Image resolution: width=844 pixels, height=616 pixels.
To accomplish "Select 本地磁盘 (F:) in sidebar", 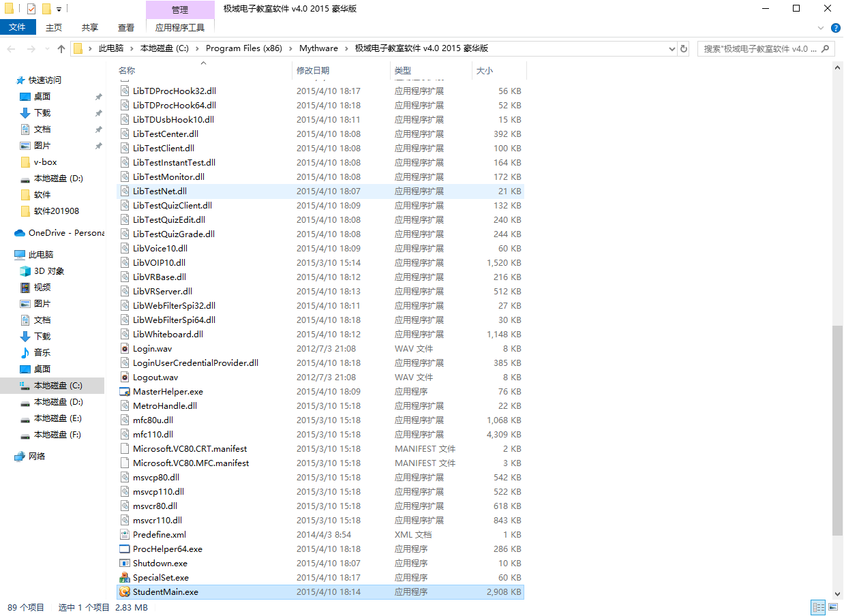I will (x=58, y=435).
